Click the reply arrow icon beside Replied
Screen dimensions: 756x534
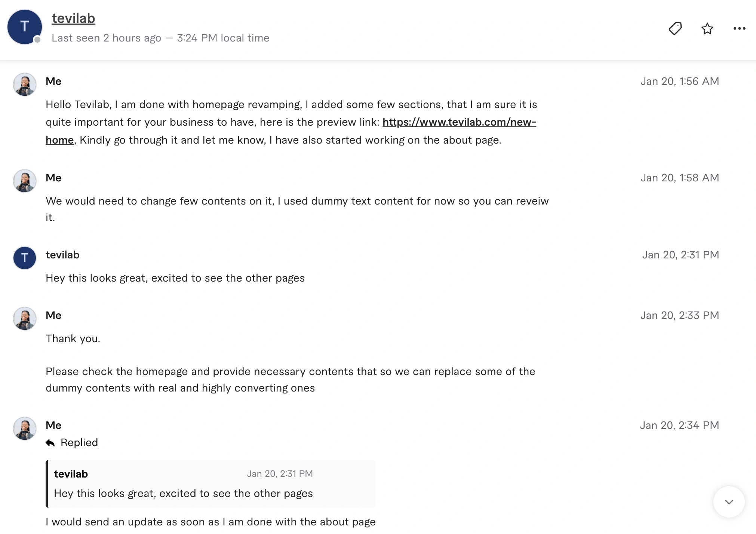tap(50, 443)
